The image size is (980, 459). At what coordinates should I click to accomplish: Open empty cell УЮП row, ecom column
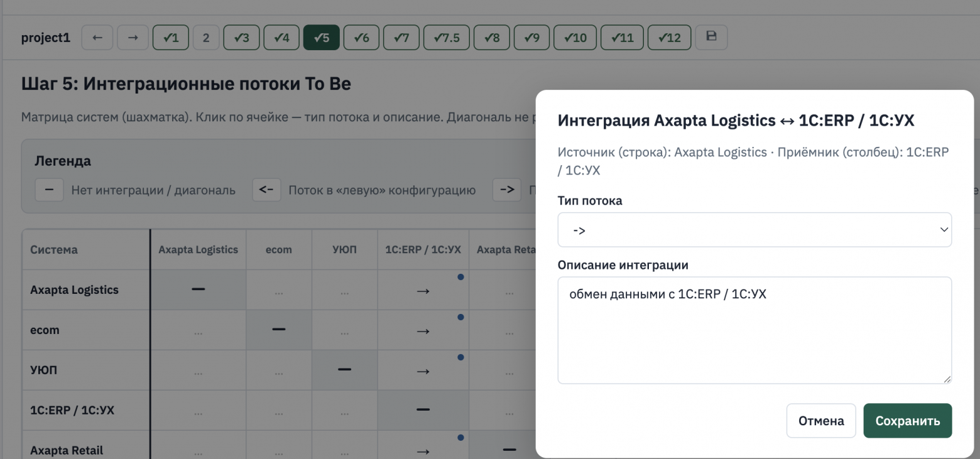click(279, 370)
